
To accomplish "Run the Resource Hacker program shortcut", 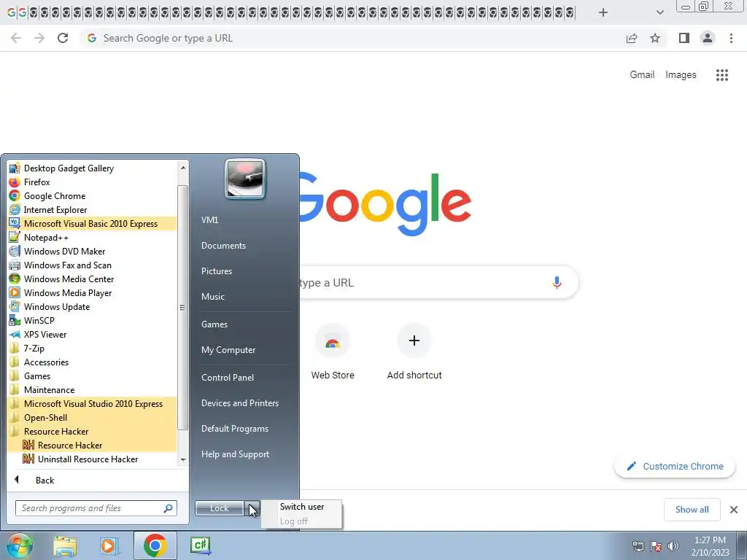I will 92,446.
